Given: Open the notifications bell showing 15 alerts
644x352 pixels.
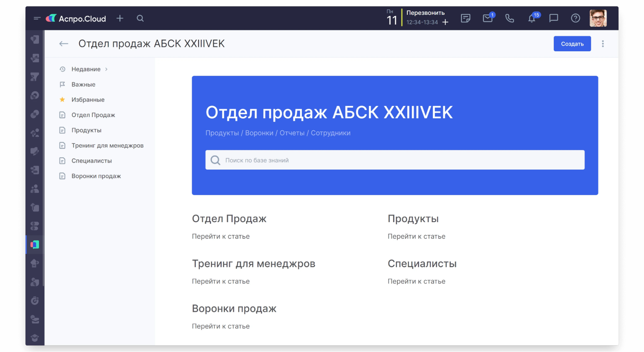Looking at the screenshot, I should [x=532, y=18].
